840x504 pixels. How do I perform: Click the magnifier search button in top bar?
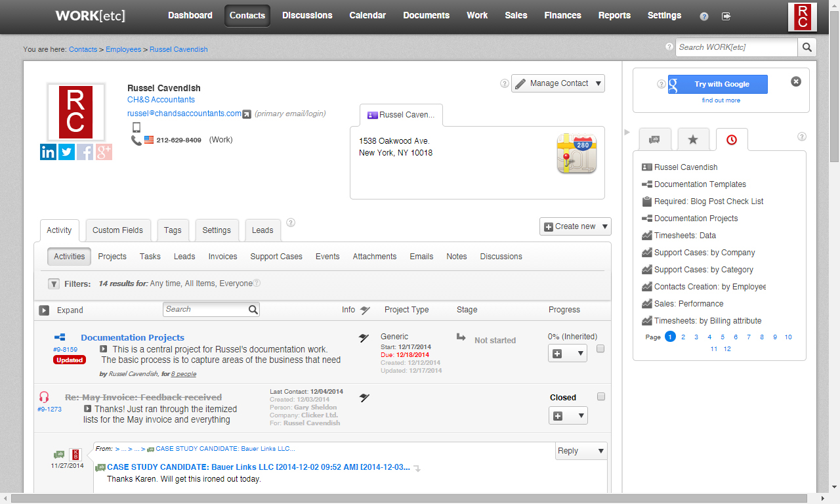tap(807, 47)
